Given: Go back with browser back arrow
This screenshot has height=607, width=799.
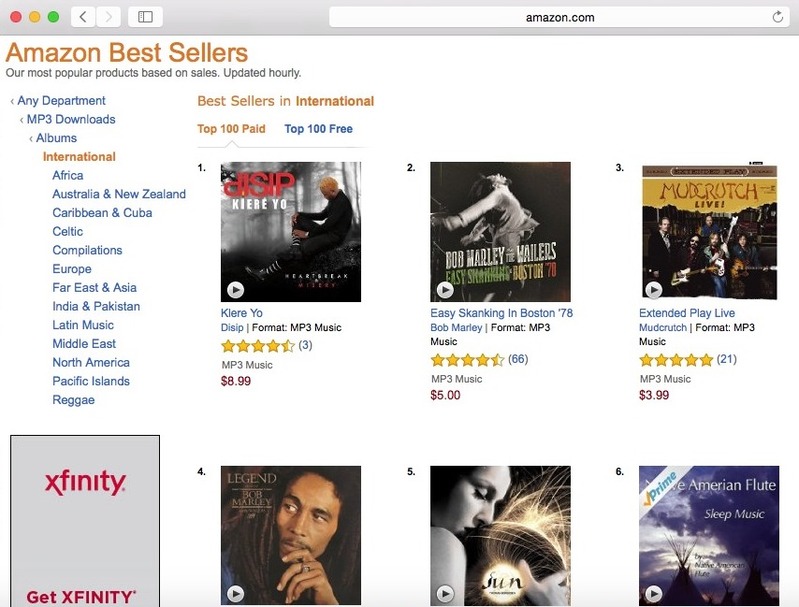Looking at the screenshot, I should pos(83,17).
